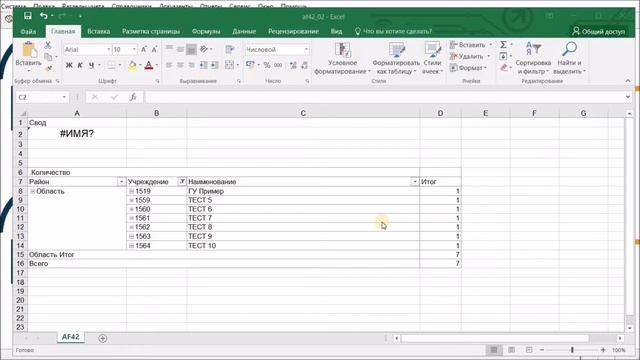Select the AF42 sheet tab

(70, 337)
